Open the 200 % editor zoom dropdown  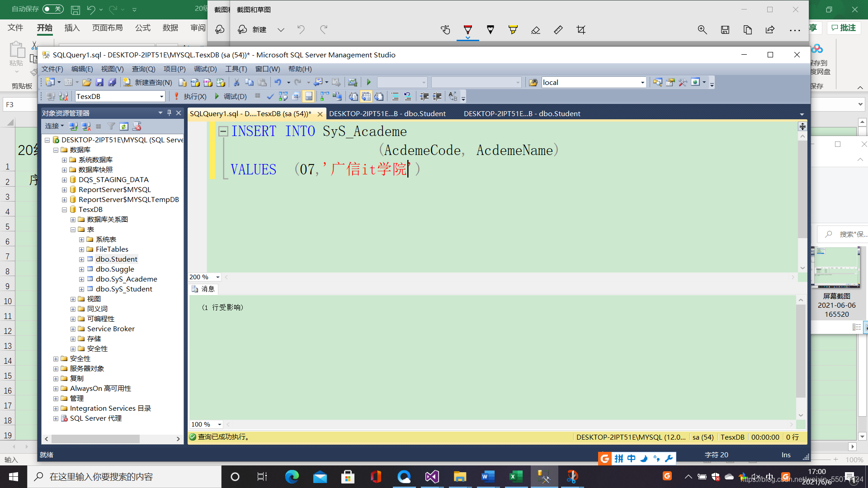click(217, 277)
